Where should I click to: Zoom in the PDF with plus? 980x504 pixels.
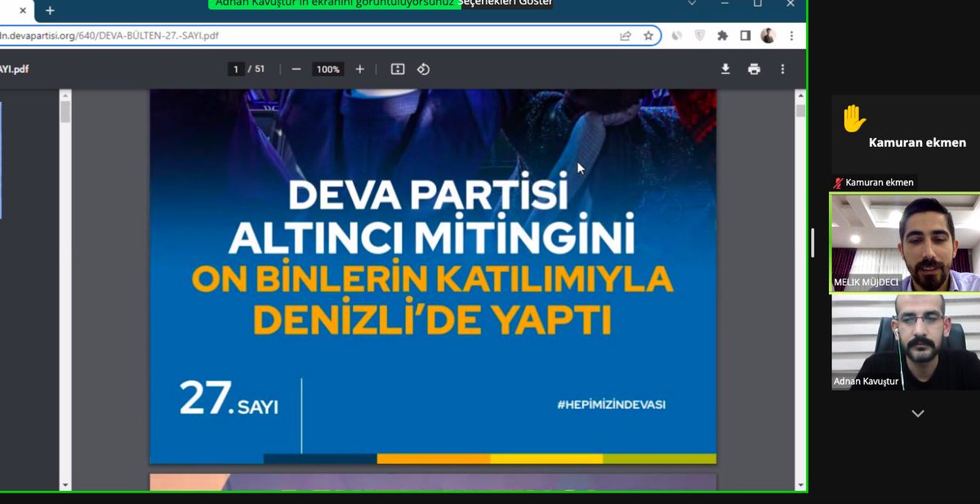(x=359, y=69)
